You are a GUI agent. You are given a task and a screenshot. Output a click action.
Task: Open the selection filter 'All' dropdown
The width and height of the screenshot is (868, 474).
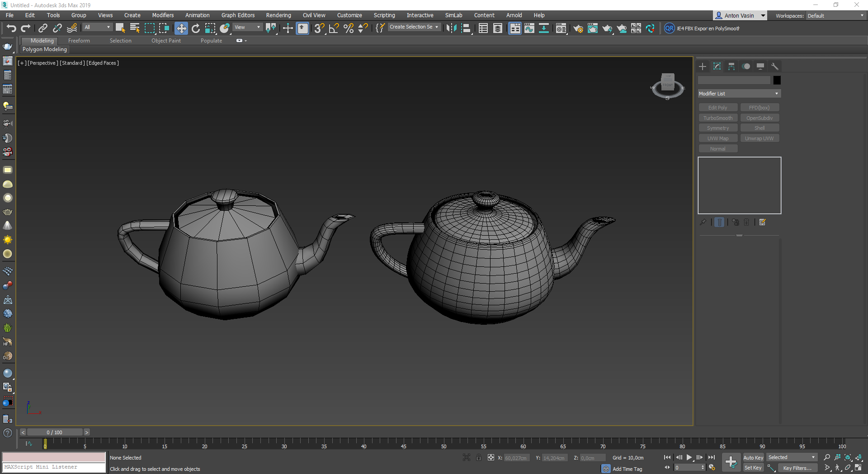pyautogui.click(x=97, y=28)
